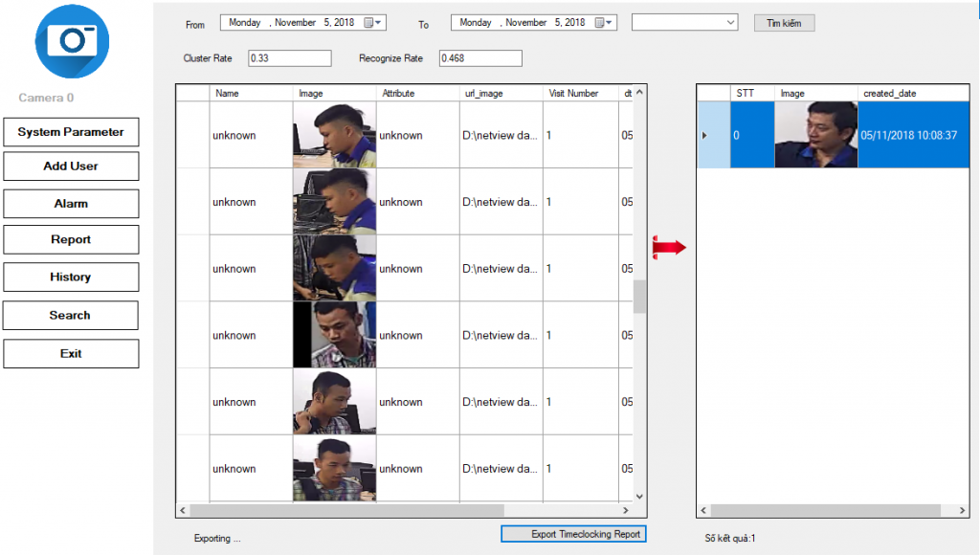Select the face thumbnail in the results table

tap(815, 135)
